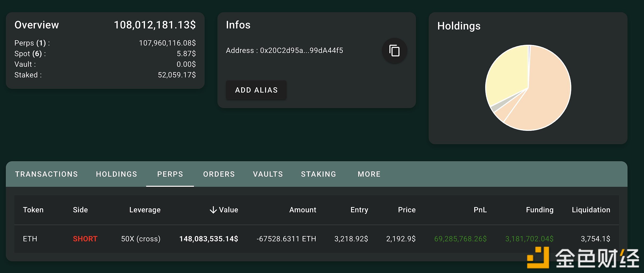
Task: Go to the Orders tab
Action: click(219, 174)
